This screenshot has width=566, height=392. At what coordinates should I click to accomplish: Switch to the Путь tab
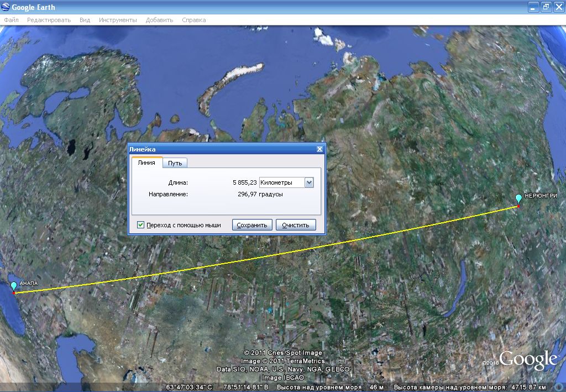[175, 163]
